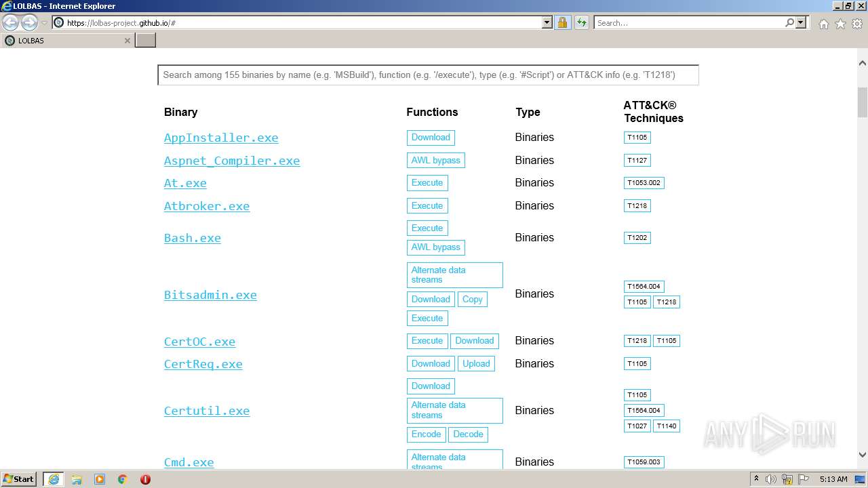
Task: Open the Cmd.exe binary link
Action: click(189, 462)
